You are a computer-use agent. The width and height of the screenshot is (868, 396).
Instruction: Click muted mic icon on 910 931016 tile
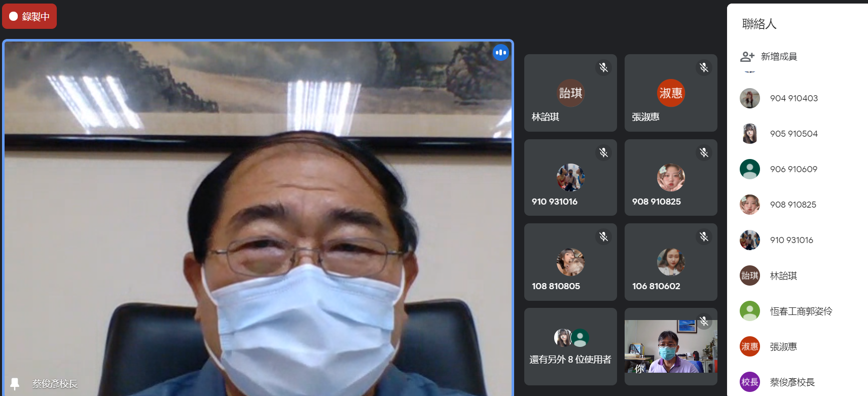[603, 152]
